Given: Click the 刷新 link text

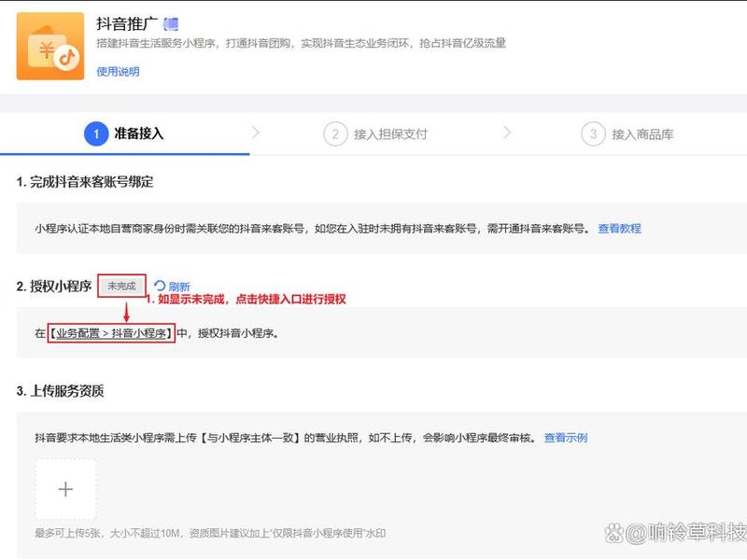Looking at the screenshot, I should [179, 287].
